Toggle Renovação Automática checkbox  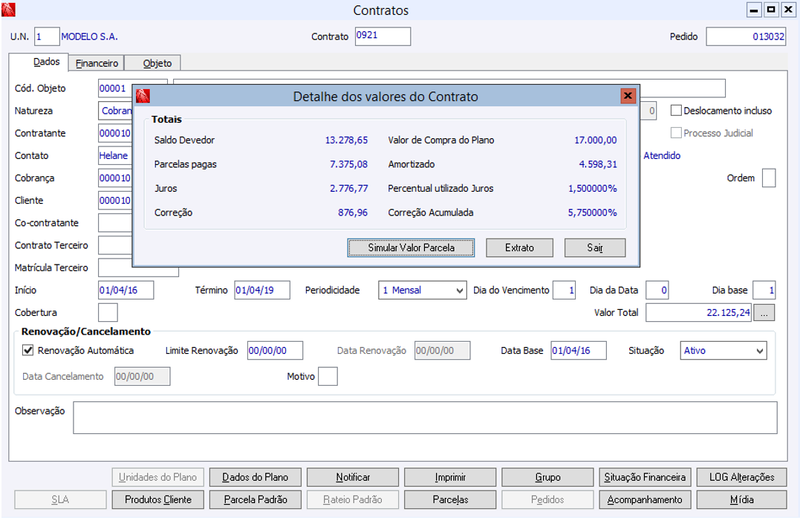pos(28,351)
